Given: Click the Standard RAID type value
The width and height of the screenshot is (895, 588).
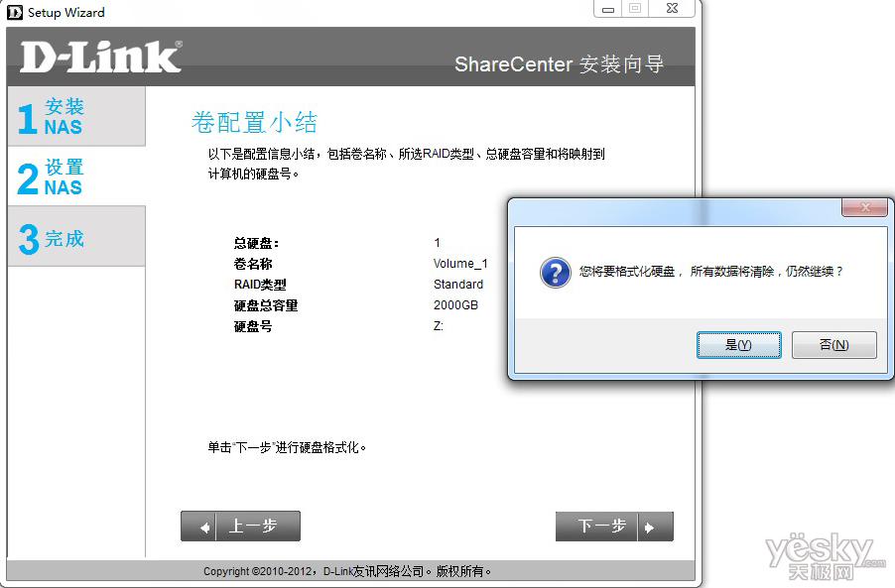Looking at the screenshot, I should coord(458,284).
